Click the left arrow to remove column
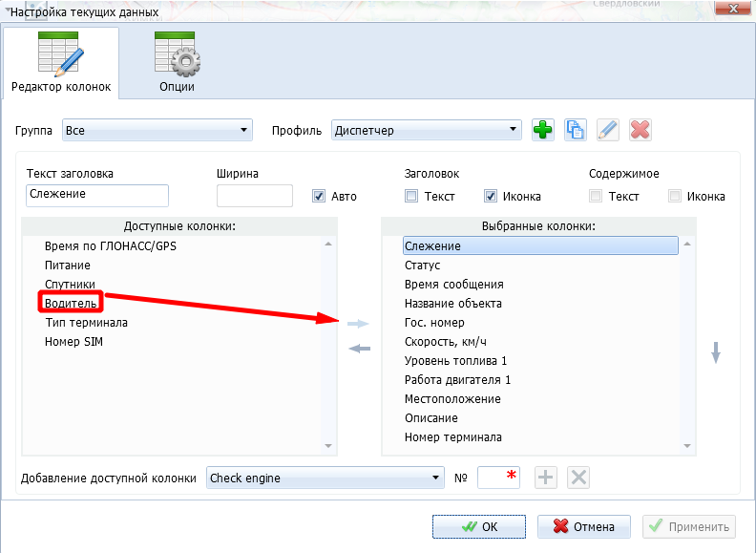756x553 pixels. pyautogui.click(x=359, y=349)
